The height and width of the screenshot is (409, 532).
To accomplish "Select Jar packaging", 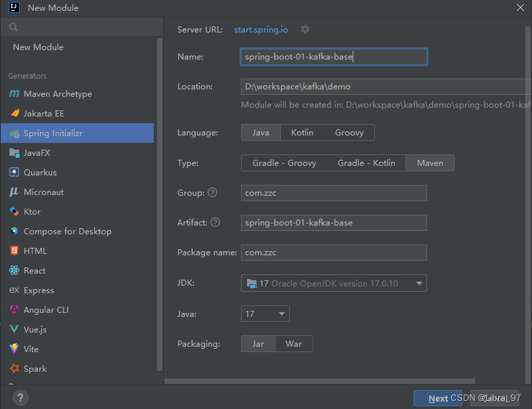I will [x=258, y=344].
